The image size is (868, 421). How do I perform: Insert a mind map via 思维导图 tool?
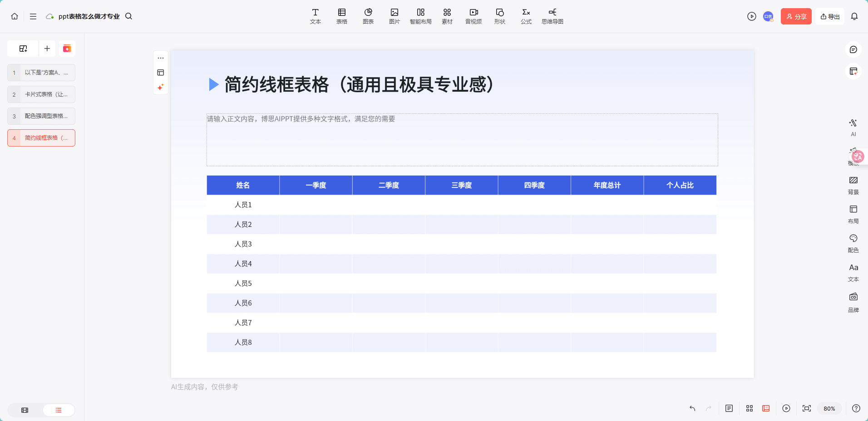(x=552, y=16)
